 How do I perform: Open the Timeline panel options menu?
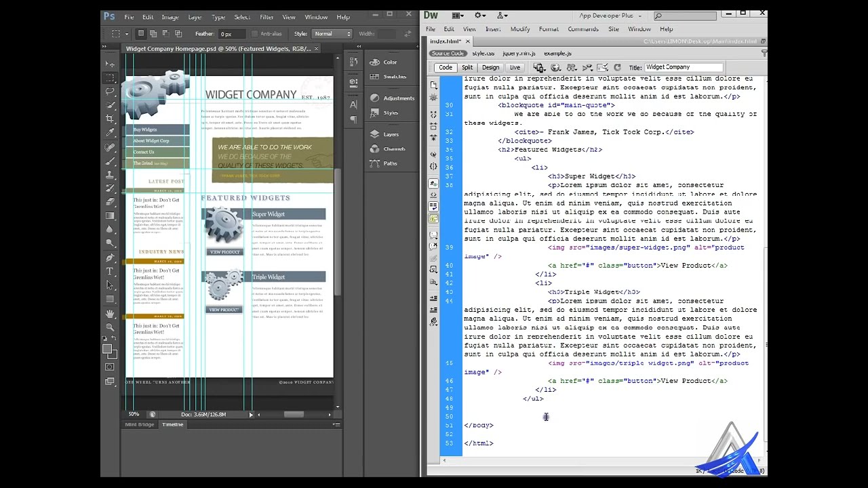[x=336, y=424]
